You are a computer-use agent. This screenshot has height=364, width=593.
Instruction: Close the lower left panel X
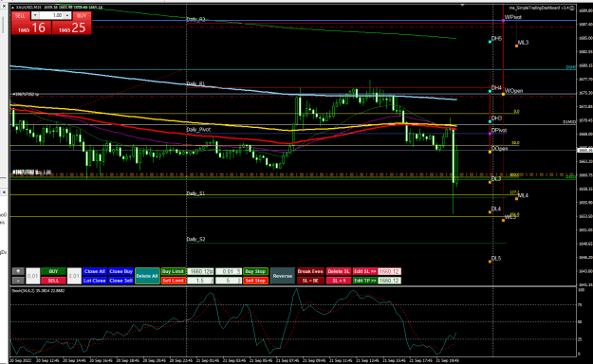(x=4, y=192)
